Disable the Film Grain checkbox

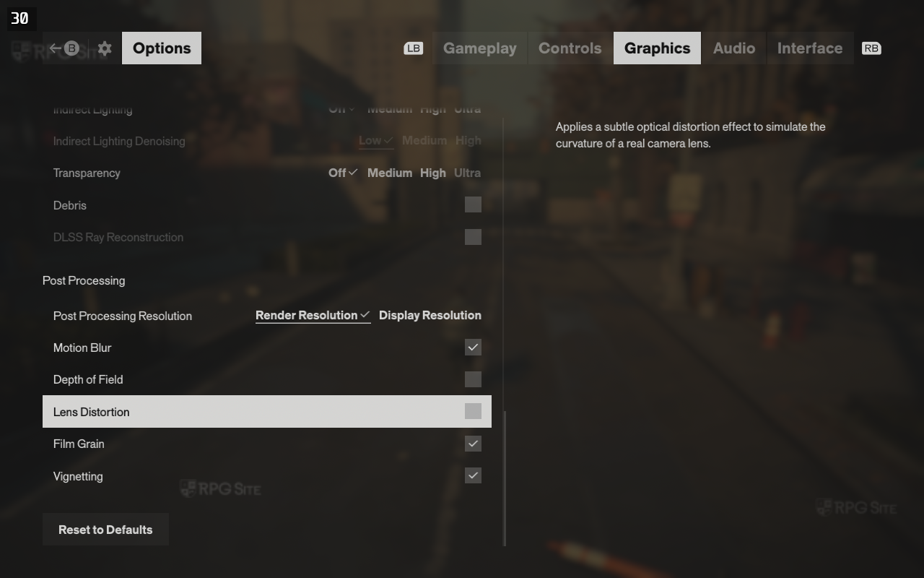tap(473, 444)
